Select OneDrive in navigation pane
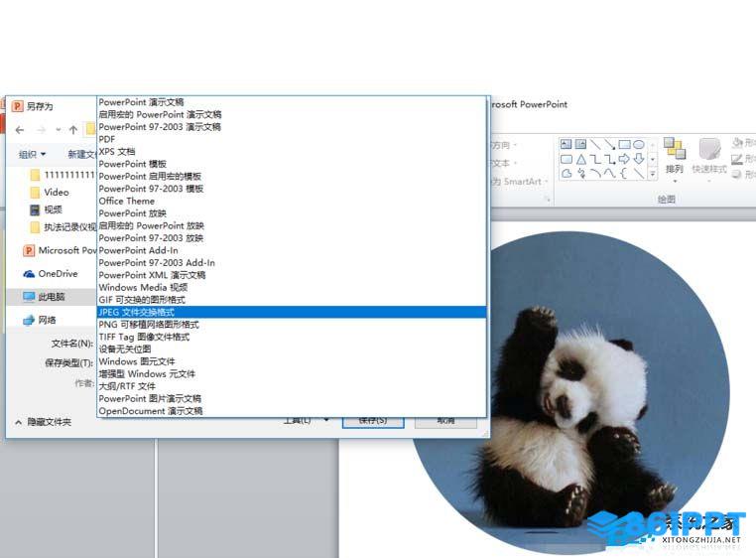The width and height of the screenshot is (756, 558). [51, 274]
